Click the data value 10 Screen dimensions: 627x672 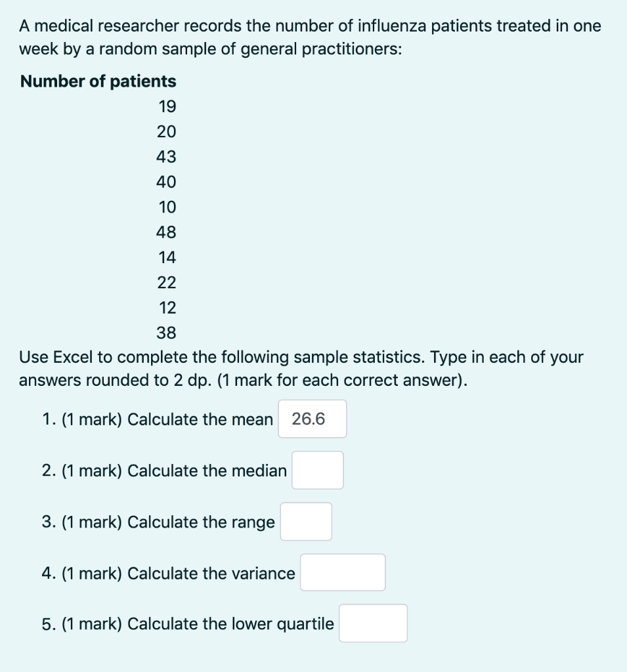167,207
